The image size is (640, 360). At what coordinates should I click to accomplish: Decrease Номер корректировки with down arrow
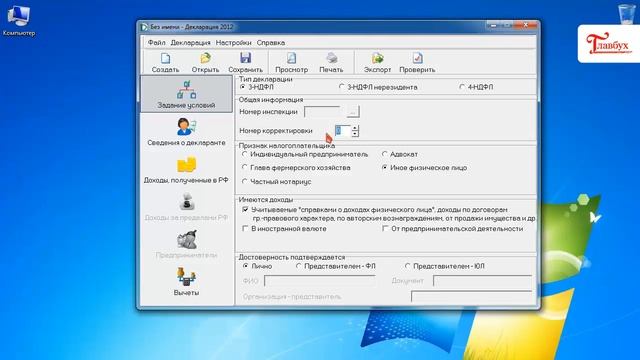click(355, 134)
